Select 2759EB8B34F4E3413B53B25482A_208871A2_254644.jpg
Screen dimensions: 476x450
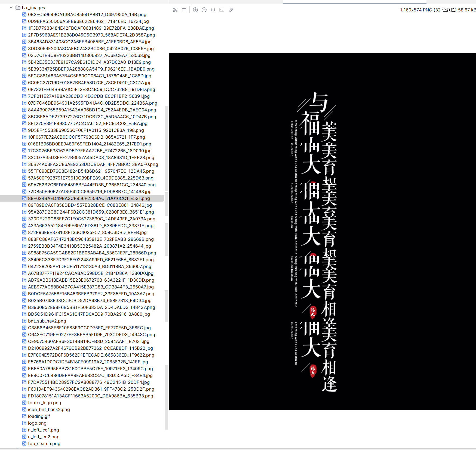tap(90, 246)
